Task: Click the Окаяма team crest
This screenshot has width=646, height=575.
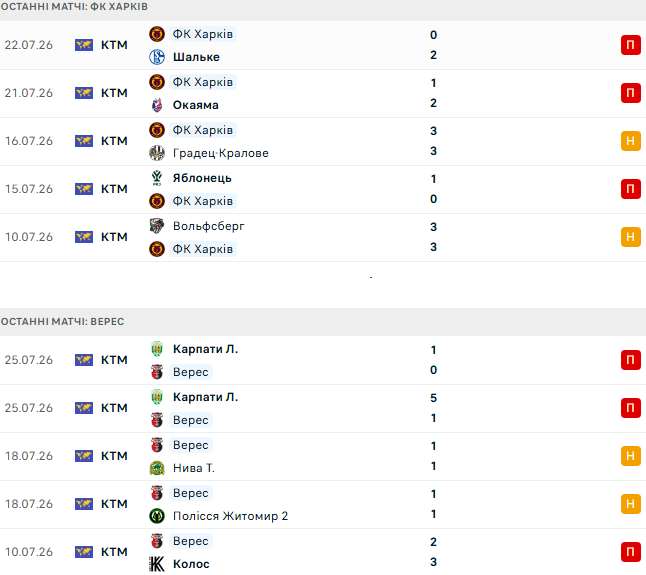Action: (x=157, y=105)
